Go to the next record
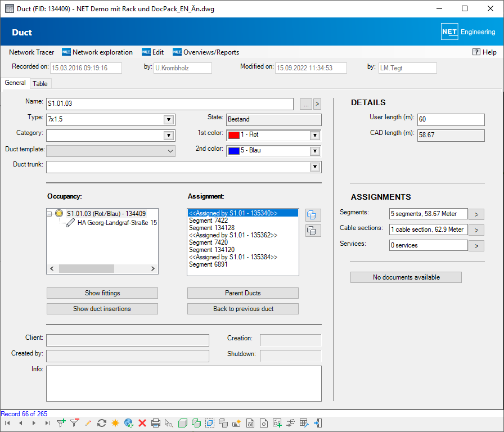The height and width of the screenshot is (432, 504). (34, 423)
